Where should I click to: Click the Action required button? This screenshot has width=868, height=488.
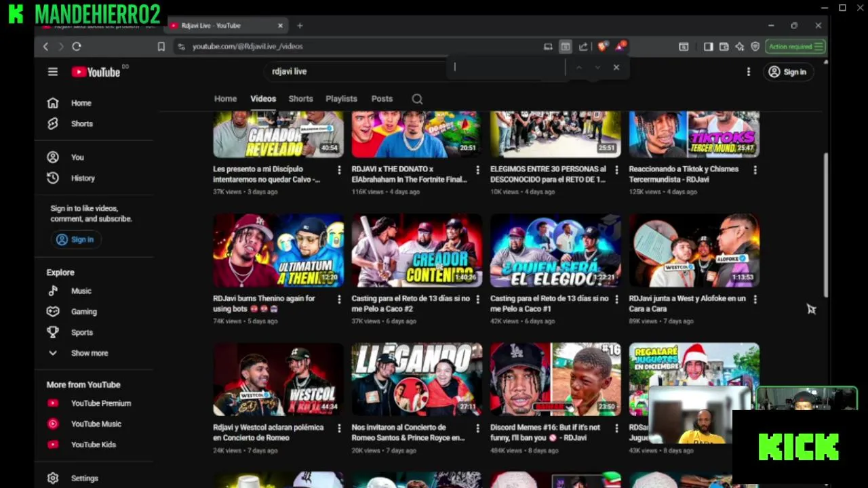pyautogui.click(x=795, y=47)
